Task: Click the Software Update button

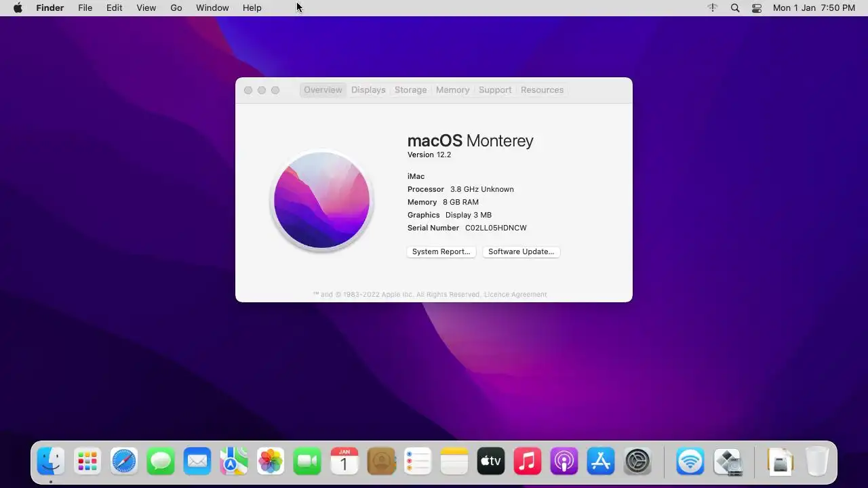Action: [x=521, y=251]
